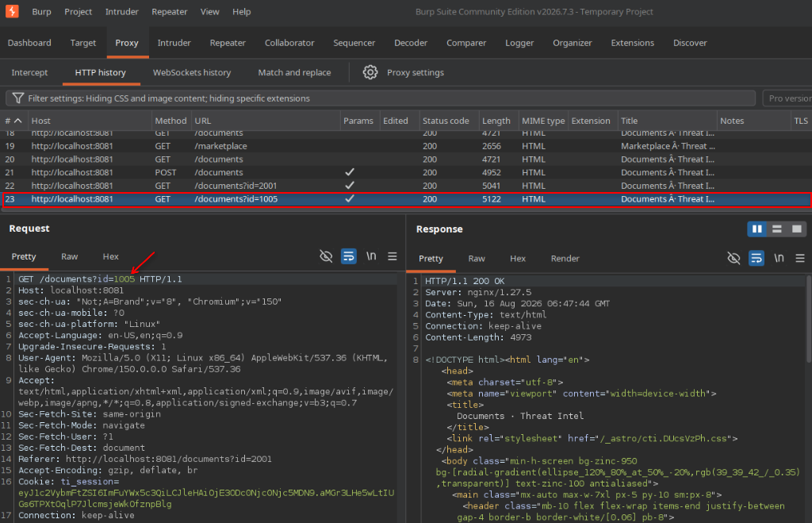Switch to the Decoder tab

[x=411, y=43]
